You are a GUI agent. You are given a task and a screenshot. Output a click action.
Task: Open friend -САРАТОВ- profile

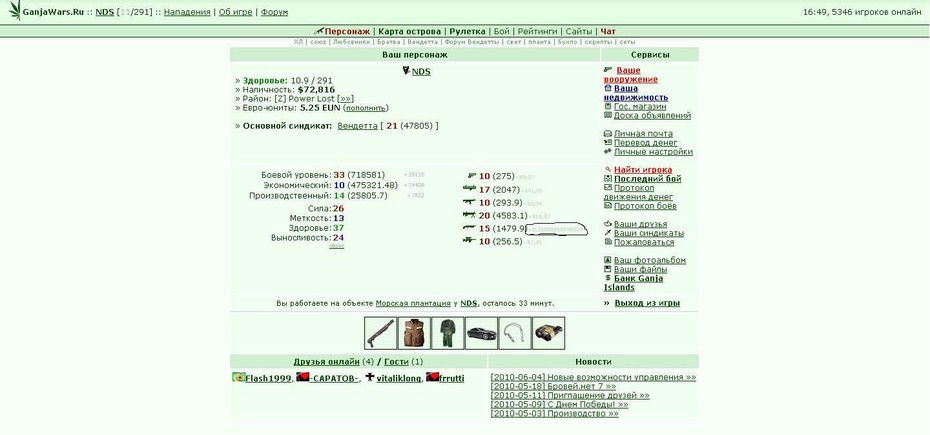(x=334, y=378)
